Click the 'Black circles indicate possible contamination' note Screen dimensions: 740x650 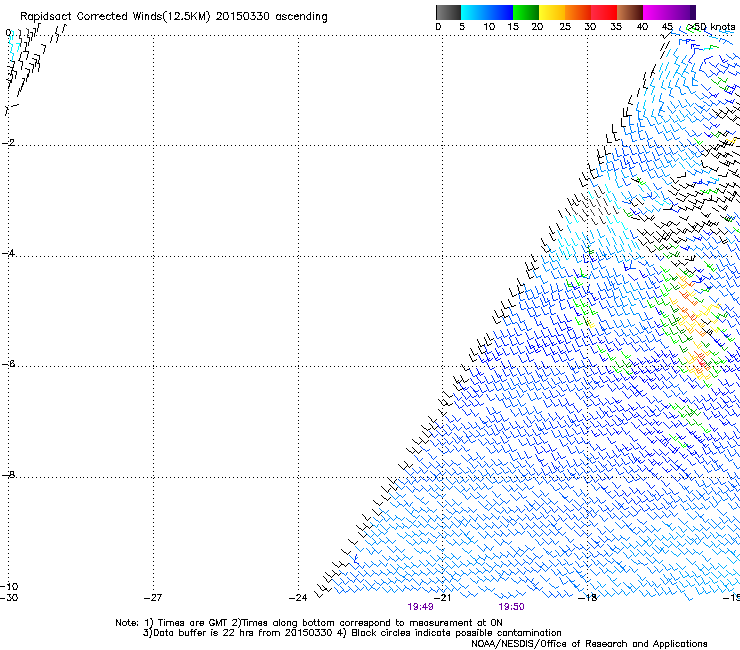coord(456,633)
